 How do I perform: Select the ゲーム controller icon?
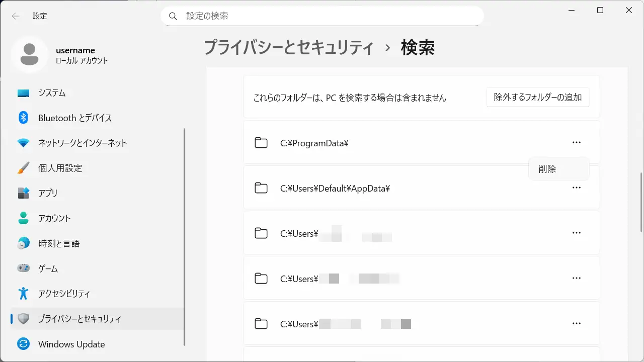click(24, 268)
